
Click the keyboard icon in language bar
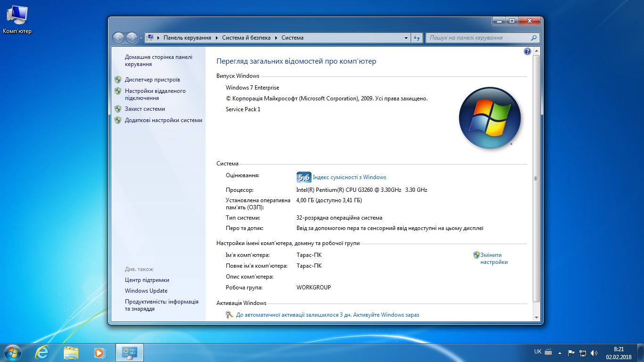point(548,352)
